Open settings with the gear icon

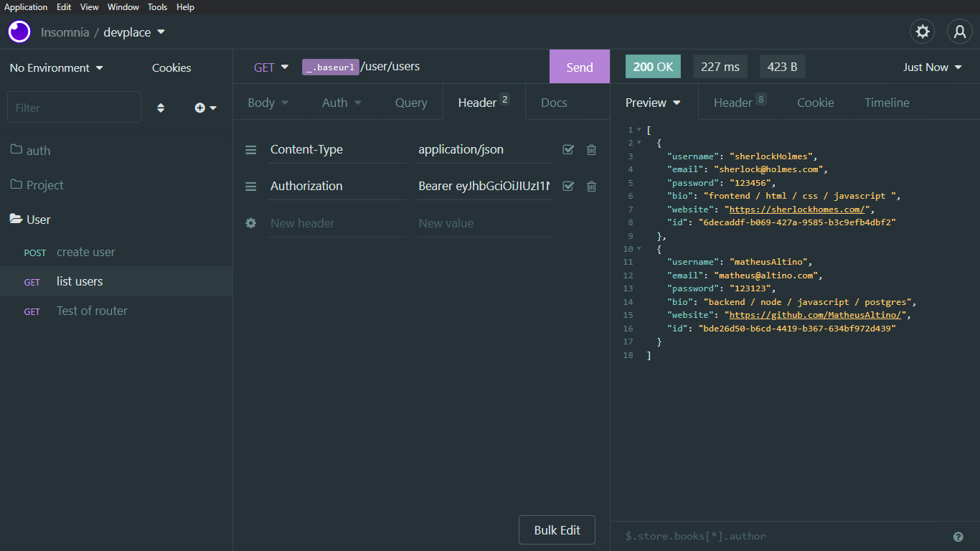(923, 32)
